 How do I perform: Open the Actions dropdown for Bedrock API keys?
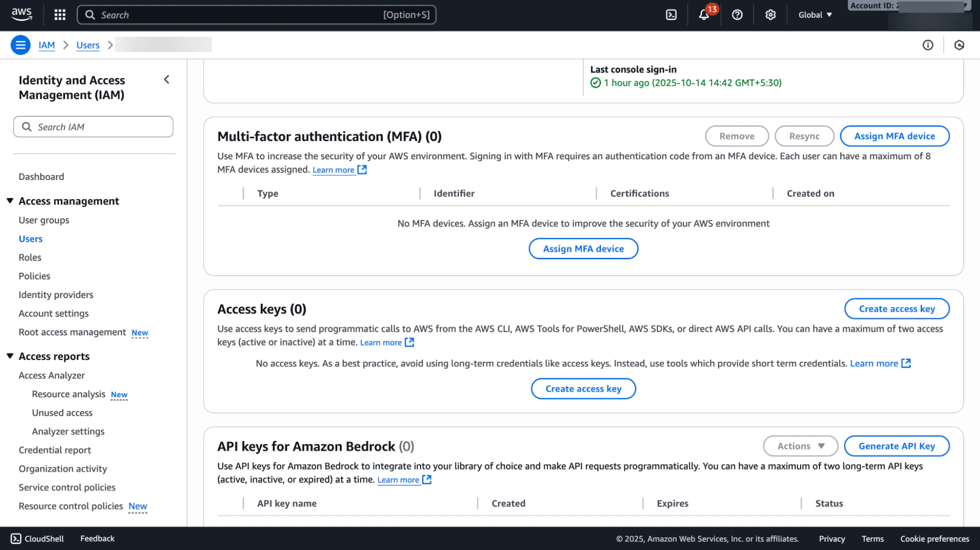800,446
